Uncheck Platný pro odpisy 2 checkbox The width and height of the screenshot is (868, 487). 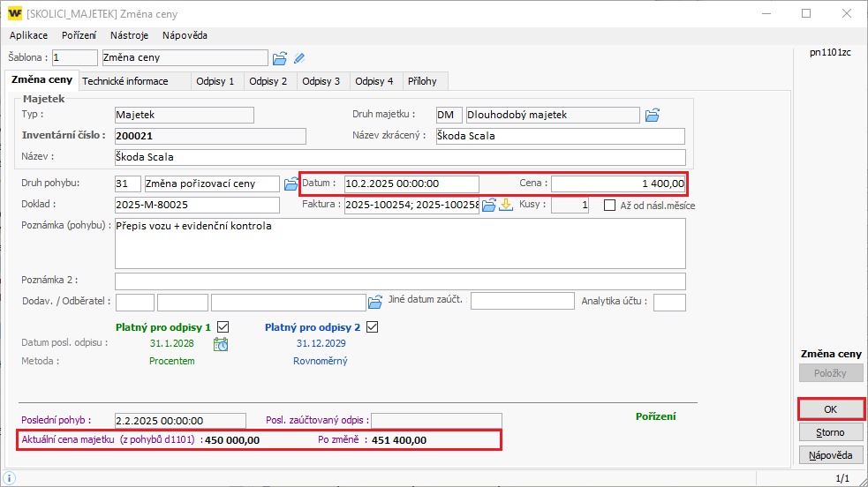(x=372, y=326)
